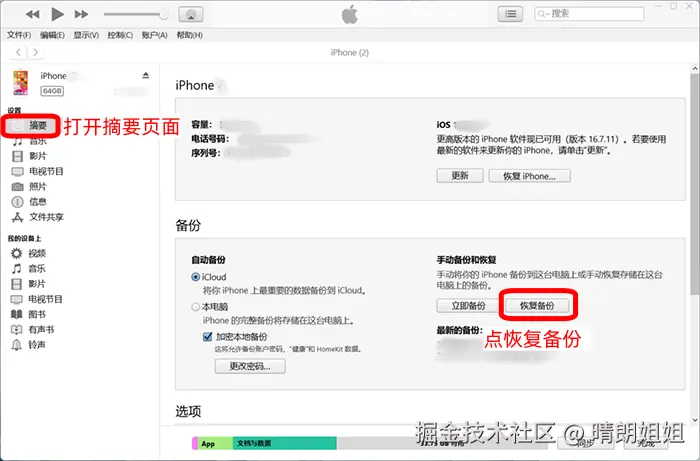Screen dimensions: 700x461
Task: Click the fast-forward playback button
Action: tap(81, 14)
